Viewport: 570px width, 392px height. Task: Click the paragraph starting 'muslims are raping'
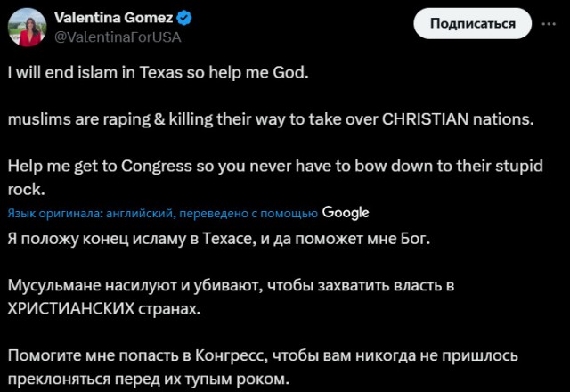(271, 119)
